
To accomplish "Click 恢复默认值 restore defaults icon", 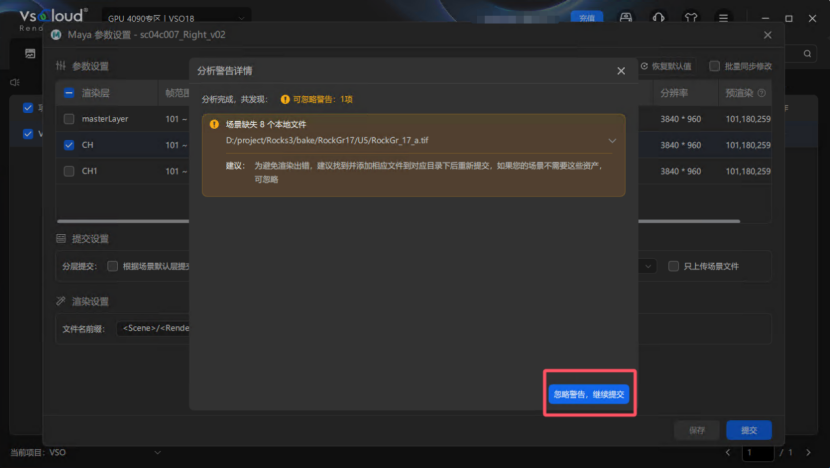I will point(644,66).
